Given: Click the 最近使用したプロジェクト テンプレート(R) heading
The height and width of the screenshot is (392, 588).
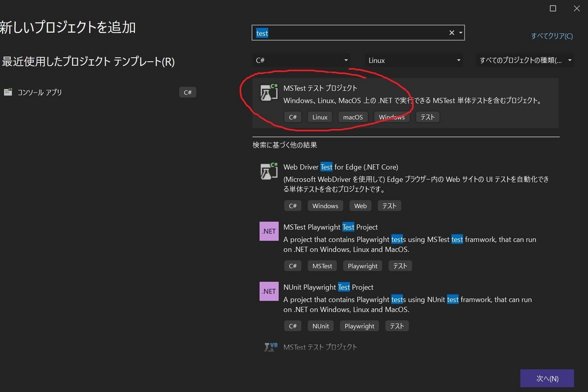Looking at the screenshot, I should (x=88, y=62).
